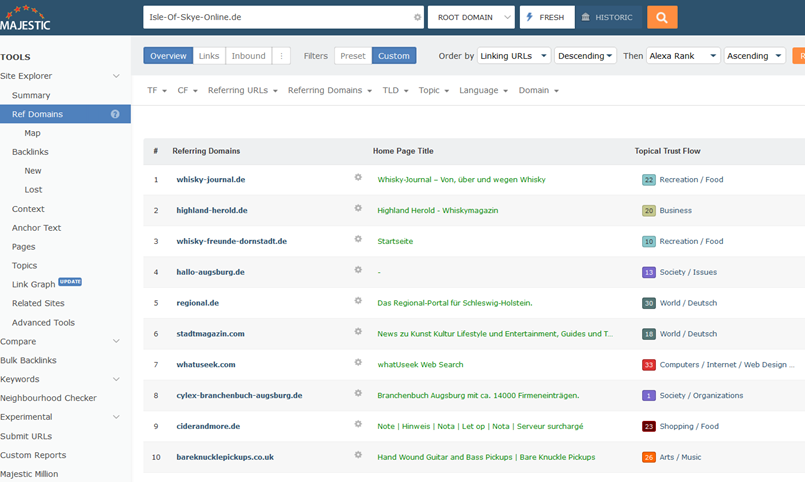Click the Topical Trust Flow column header
The image size is (805, 482).
point(667,151)
